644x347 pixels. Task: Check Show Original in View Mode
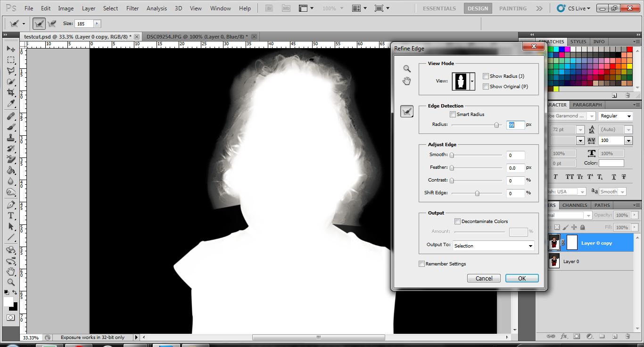[x=486, y=86]
